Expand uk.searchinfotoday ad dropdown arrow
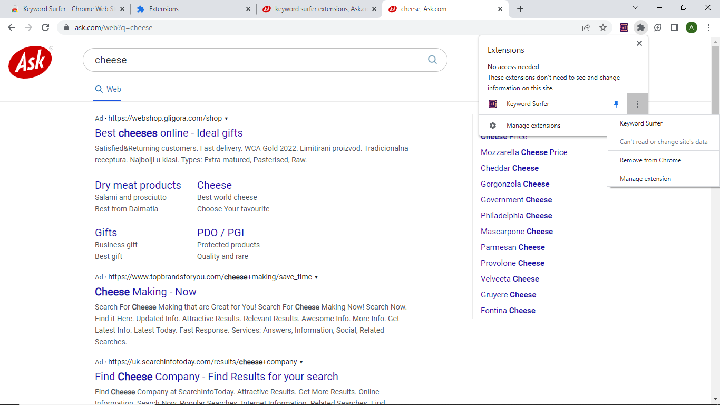Viewport: 720px width, 405px height. point(301,362)
